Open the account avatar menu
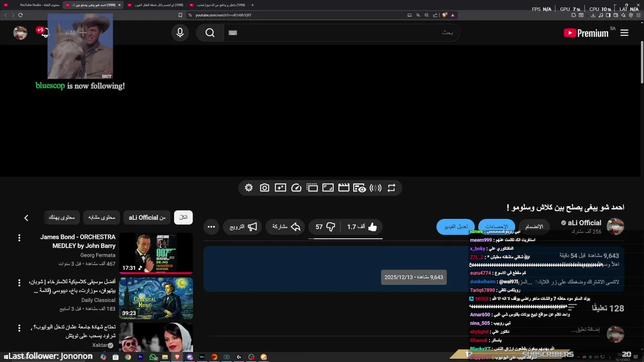644x362 pixels. click(20, 33)
